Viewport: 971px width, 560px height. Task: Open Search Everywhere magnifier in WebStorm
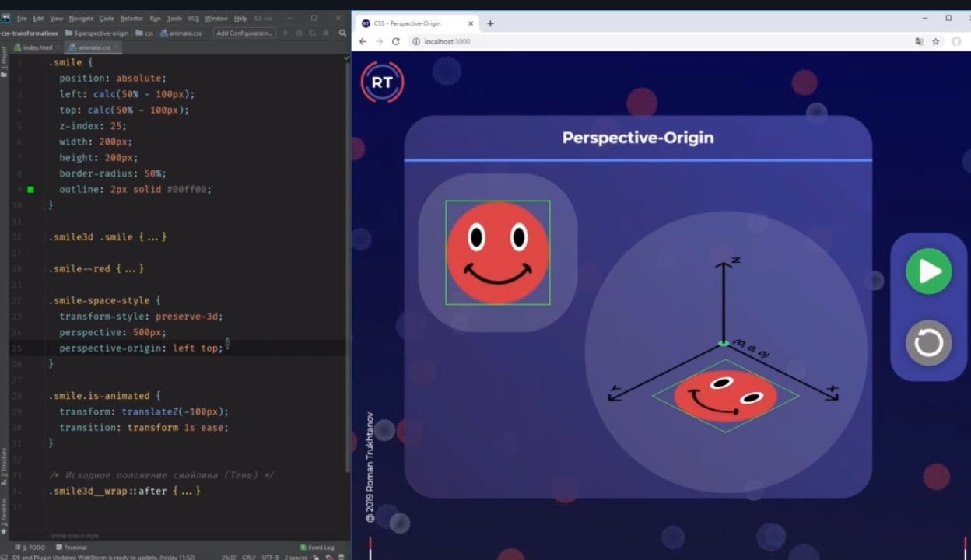click(x=343, y=33)
